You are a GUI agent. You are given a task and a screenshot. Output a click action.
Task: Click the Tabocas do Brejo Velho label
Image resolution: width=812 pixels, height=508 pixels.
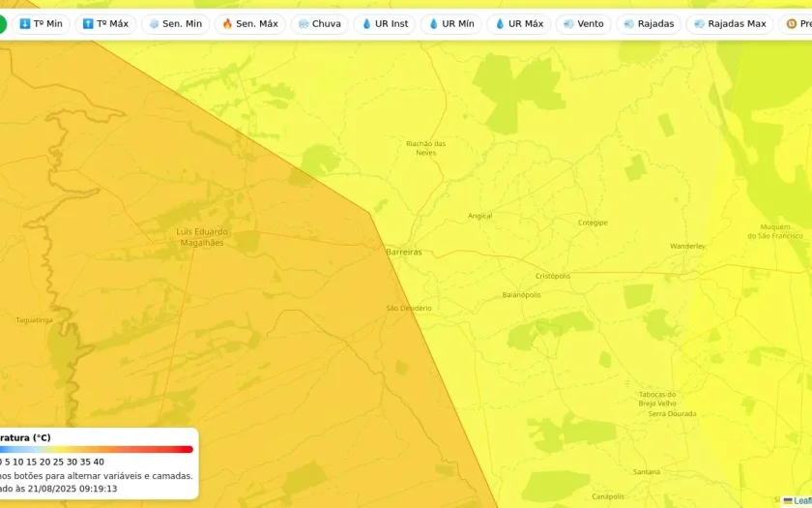657,399
